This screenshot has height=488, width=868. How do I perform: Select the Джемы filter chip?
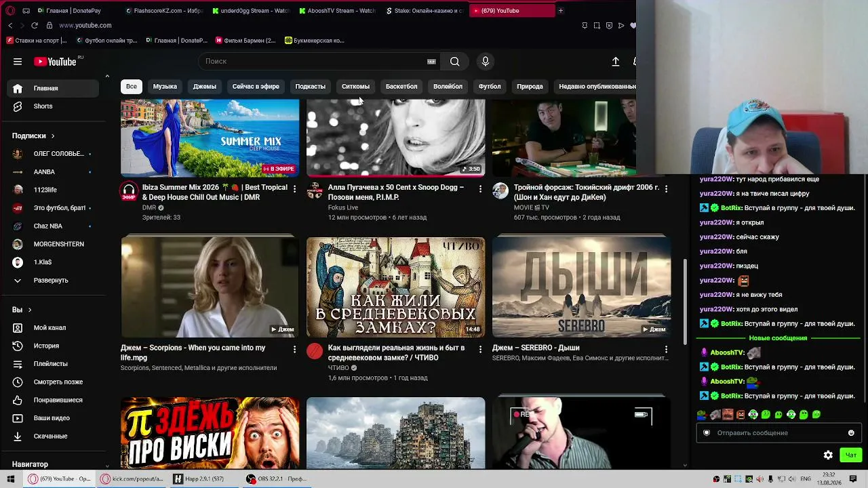point(205,87)
